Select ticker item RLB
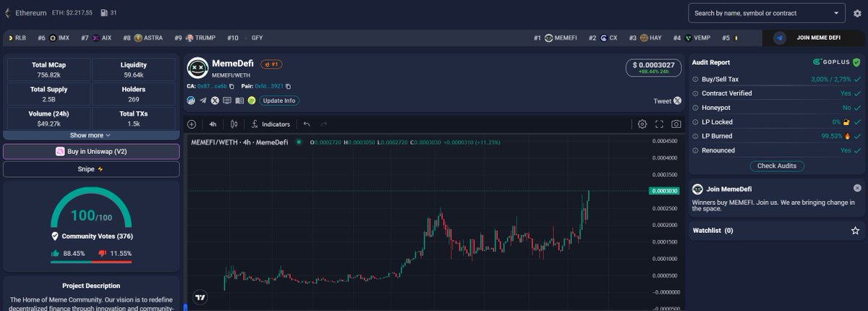The width and height of the screenshot is (868, 311). 16,38
